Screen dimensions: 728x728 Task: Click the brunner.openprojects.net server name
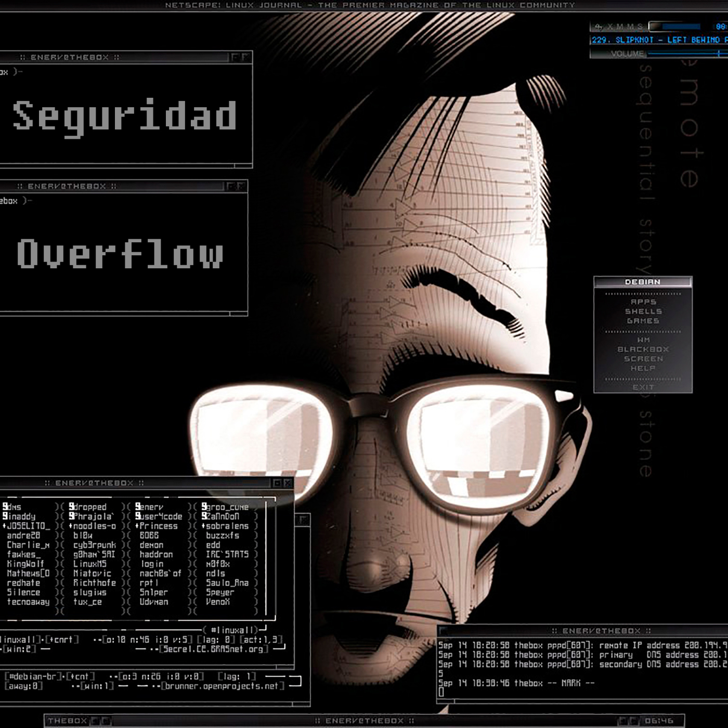222,686
